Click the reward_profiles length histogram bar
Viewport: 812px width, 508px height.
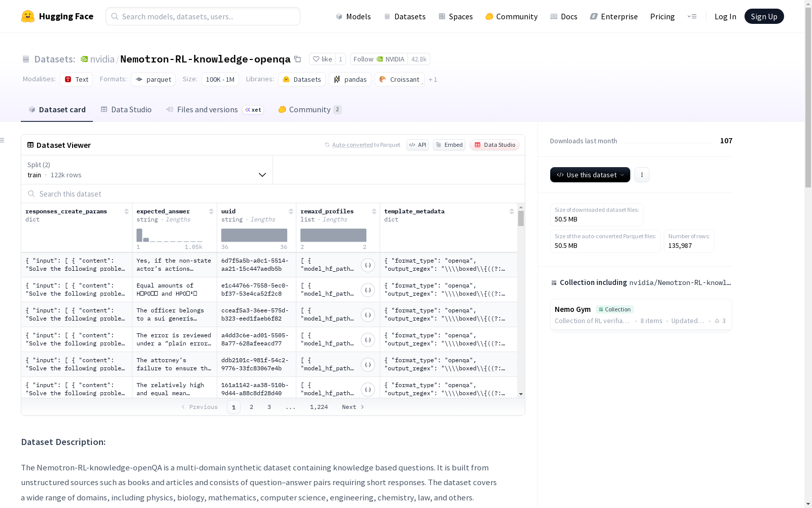[x=333, y=235]
